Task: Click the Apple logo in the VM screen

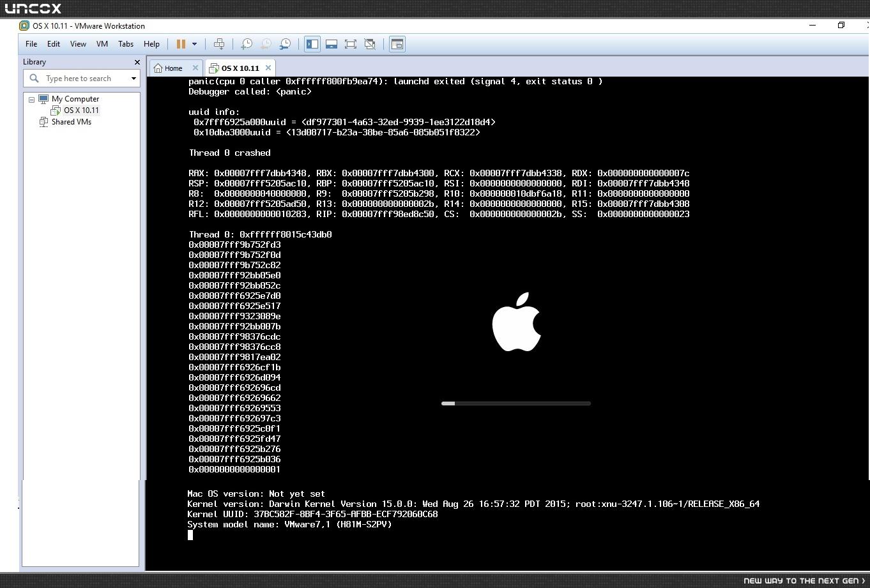Action: [517, 322]
